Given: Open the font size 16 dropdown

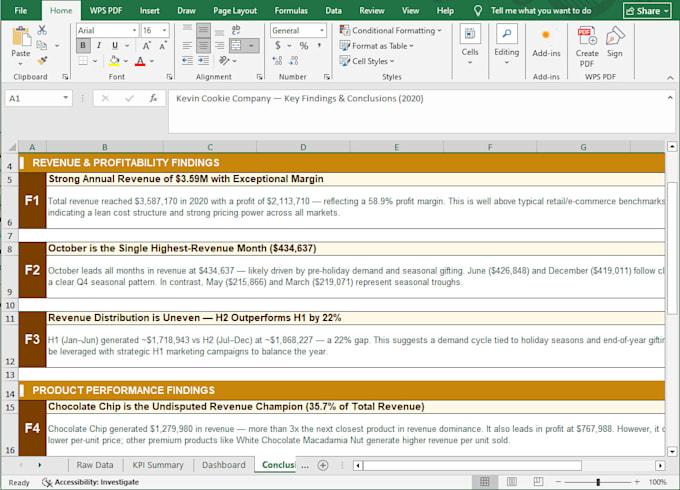Looking at the screenshot, I should click(x=164, y=30).
